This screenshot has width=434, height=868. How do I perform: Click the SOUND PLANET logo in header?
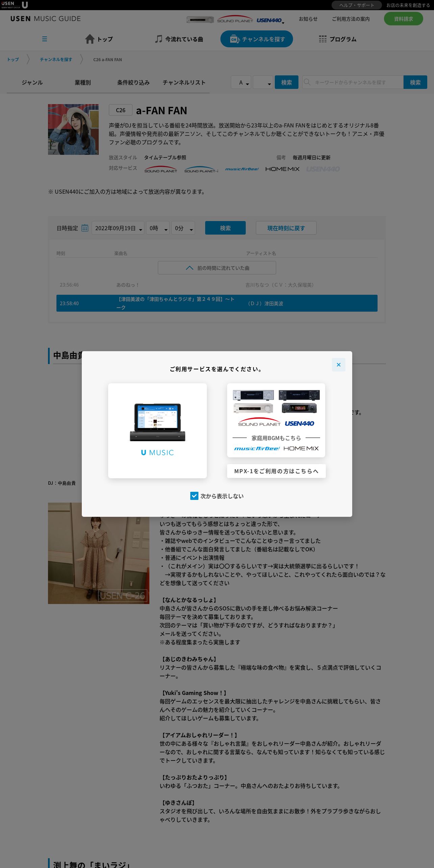(235, 19)
